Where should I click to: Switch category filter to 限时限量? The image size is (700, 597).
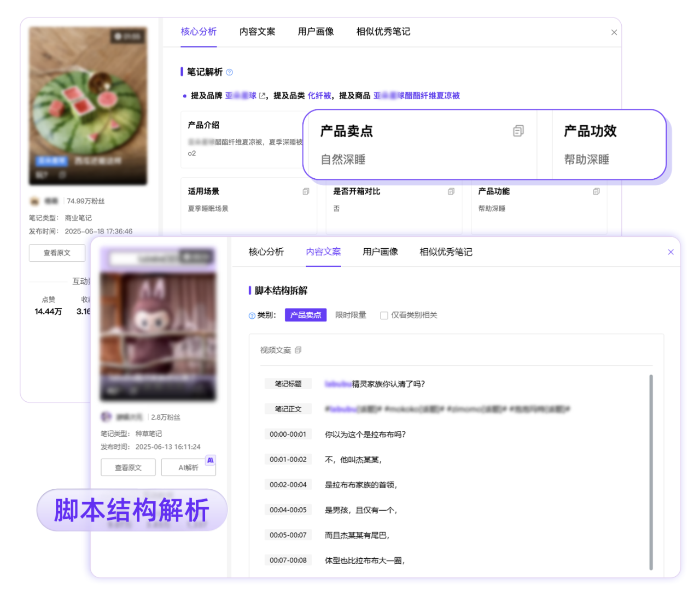click(x=350, y=315)
